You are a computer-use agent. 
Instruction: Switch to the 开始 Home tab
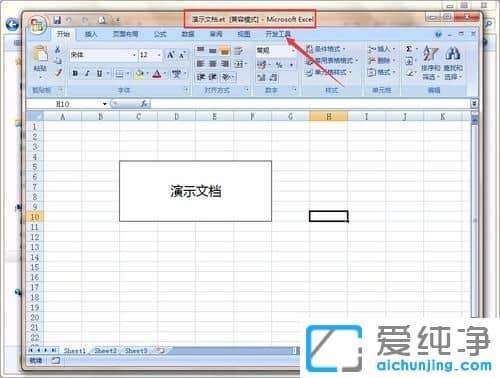[63, 34]
